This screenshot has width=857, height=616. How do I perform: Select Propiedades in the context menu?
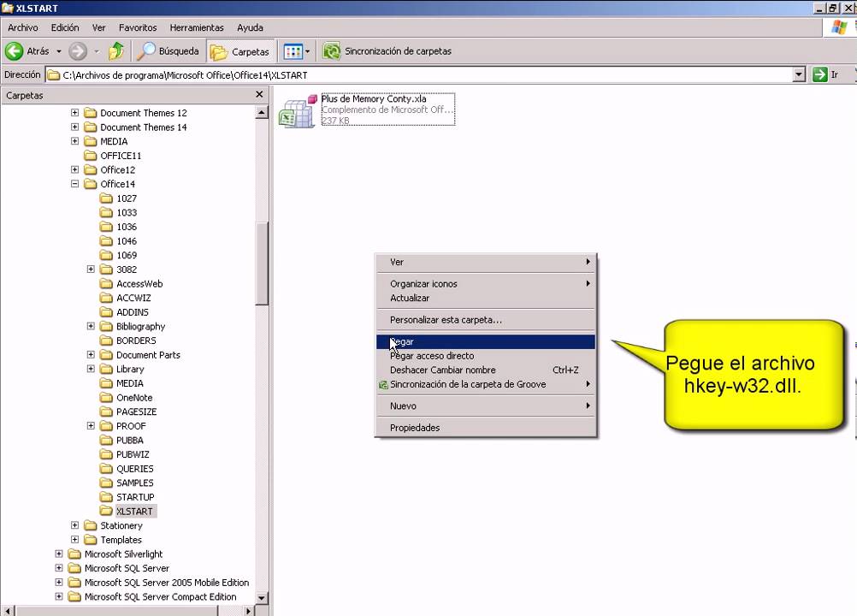pyautogui.click(x=415, y=428)
